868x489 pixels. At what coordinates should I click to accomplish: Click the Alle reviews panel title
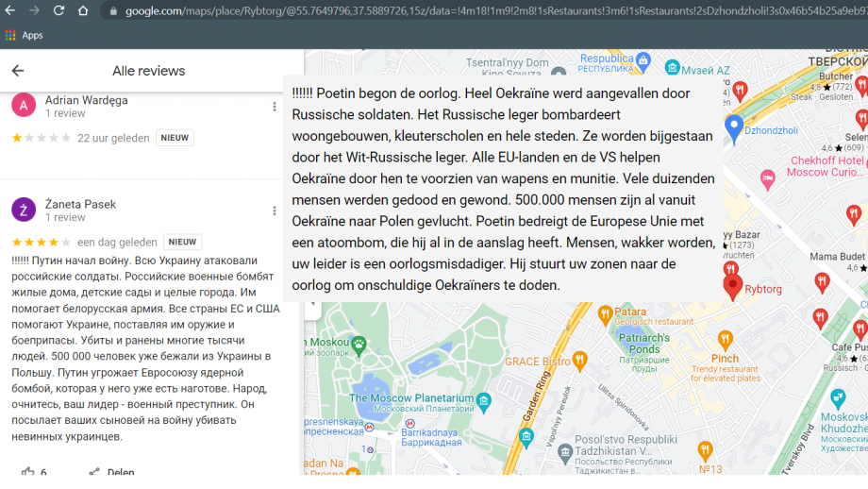point(149,71)
